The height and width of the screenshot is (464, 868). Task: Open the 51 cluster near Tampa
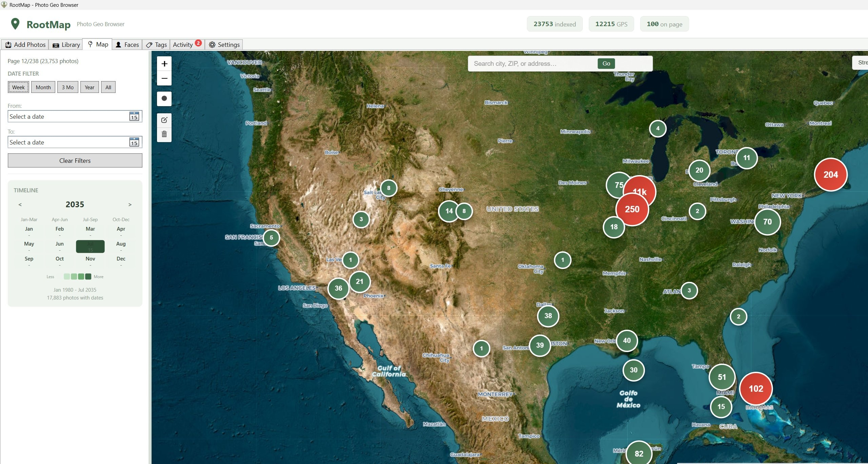pyautogui.click(x=722, y=377)
